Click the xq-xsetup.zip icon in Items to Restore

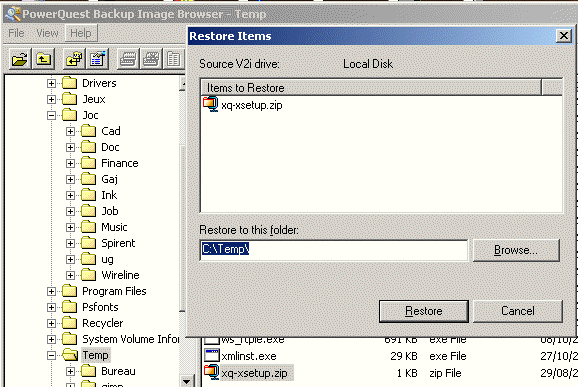click(211, 104)
